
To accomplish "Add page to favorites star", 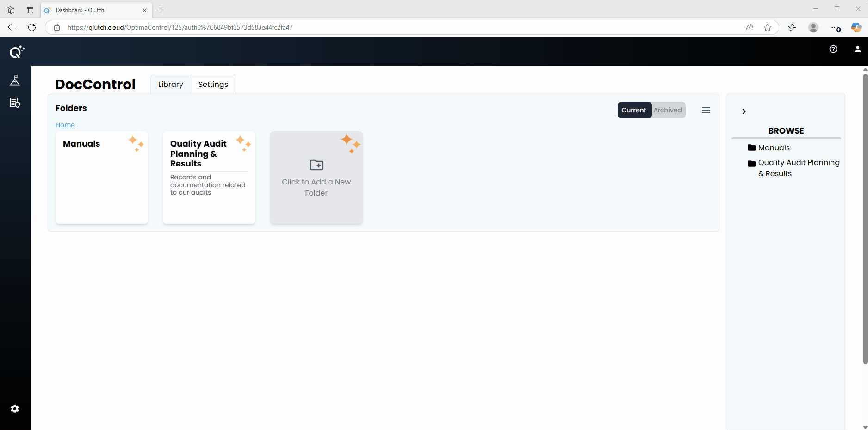I will tap(768, 27).
